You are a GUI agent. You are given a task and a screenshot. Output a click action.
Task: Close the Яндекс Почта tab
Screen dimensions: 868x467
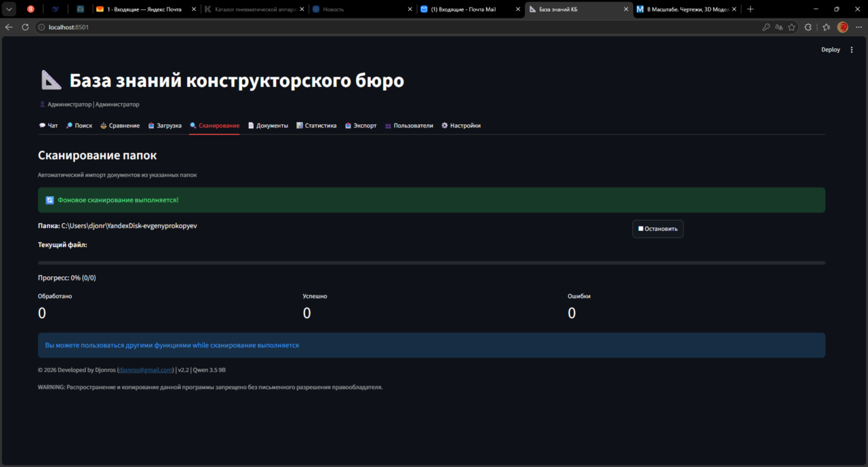(194, 10)
